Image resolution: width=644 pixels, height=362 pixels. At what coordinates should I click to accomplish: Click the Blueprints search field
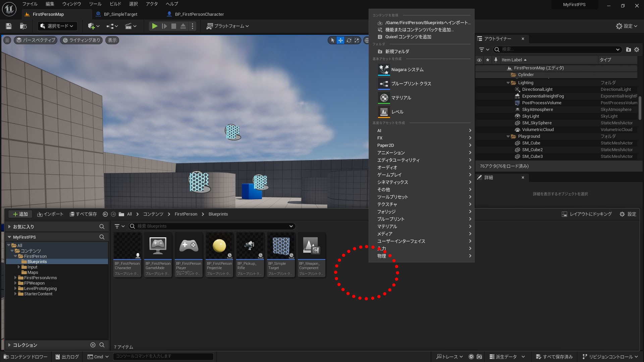(212, 226)
